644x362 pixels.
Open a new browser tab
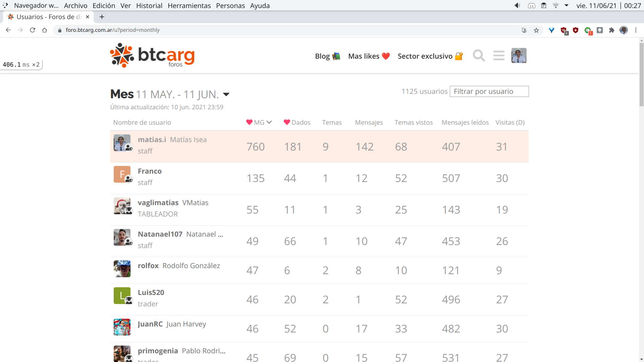(102, 17)
